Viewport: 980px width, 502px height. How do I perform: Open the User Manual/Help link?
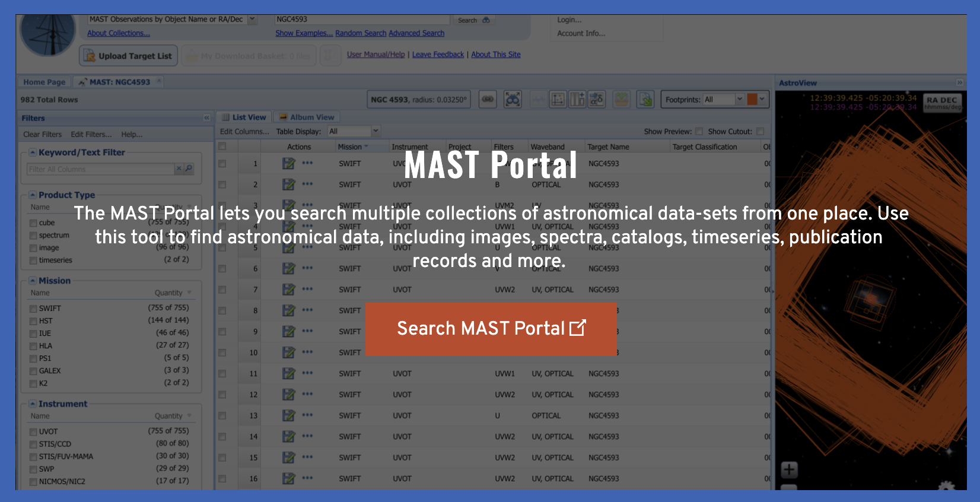click(376, 55)
